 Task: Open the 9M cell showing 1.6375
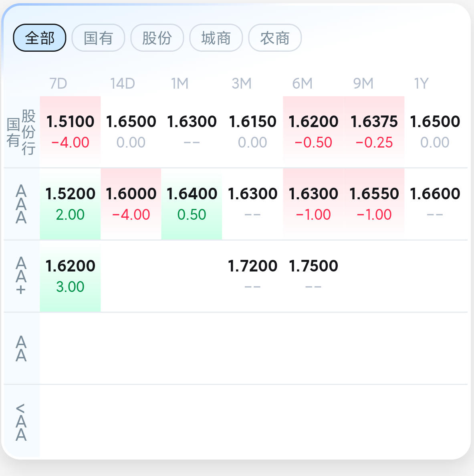[374, 132]
